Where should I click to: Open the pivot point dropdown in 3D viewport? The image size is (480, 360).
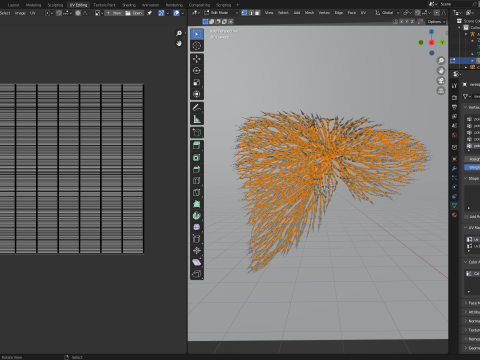tap(407, 13)
